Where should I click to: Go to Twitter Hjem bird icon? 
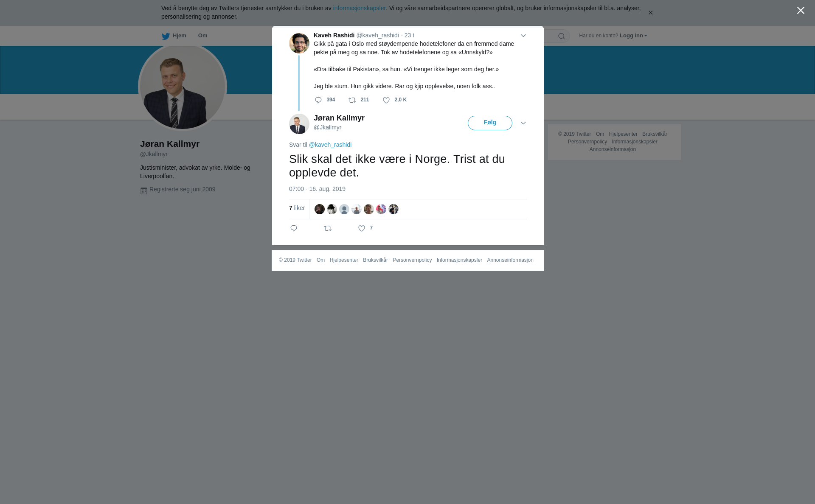tap(166, 36)
